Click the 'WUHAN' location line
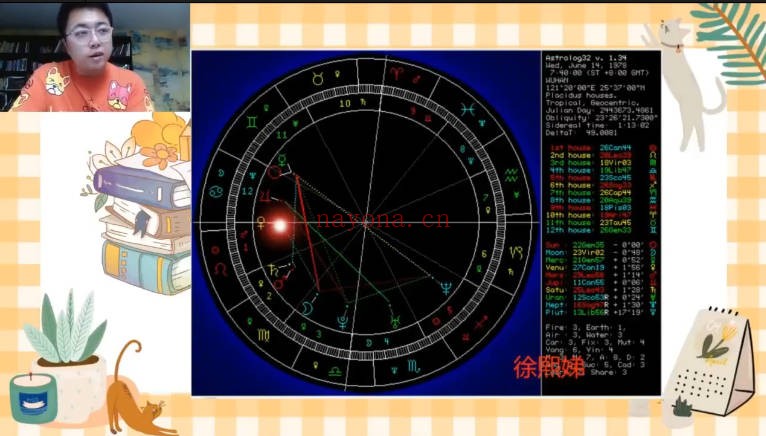 557,80
